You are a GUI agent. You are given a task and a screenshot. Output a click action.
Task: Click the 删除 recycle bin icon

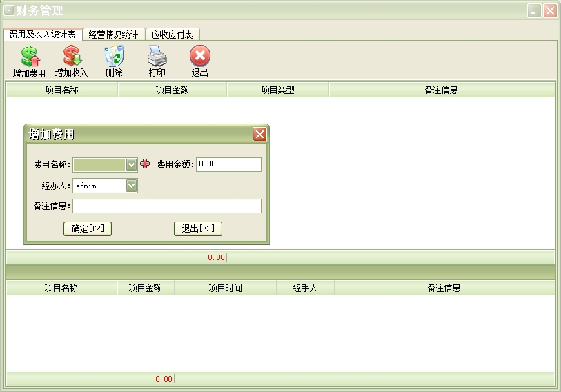(x=114, y=57)
